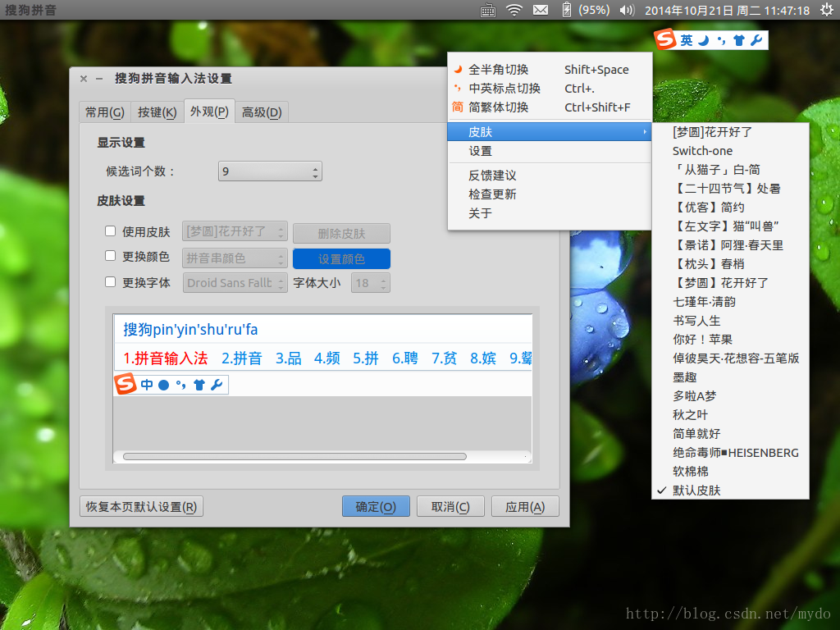Click candidate 1.拼音输入法 in preview

click(x=166, y=358)
